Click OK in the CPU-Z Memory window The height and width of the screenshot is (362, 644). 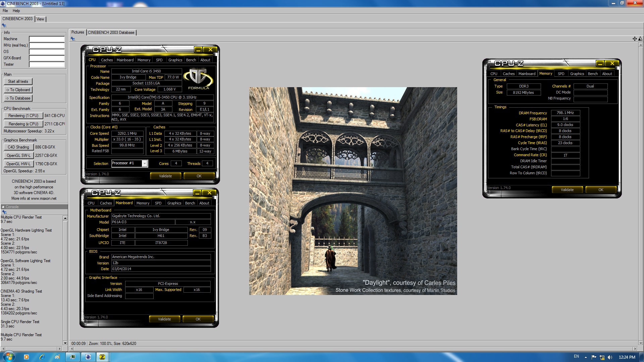[x=601, y=190]
